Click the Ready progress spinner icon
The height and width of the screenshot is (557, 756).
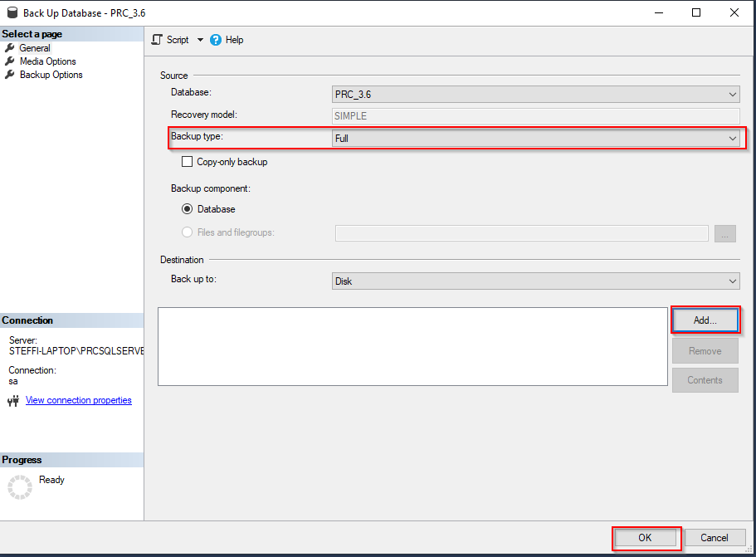click(19, 486)
